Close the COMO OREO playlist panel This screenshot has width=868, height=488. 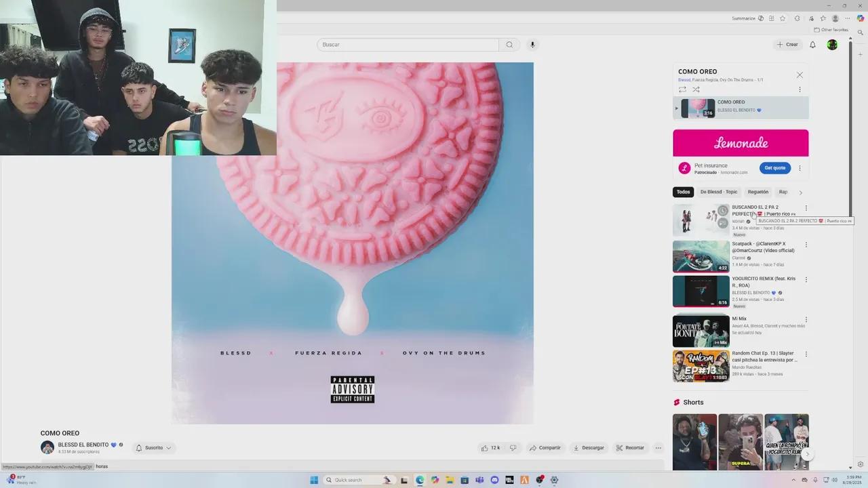800,75
